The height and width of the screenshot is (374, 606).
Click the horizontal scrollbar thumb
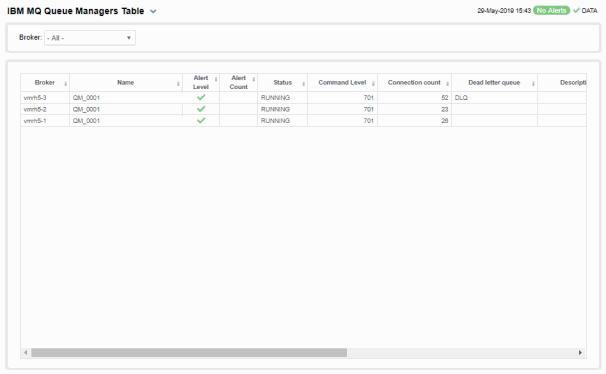tap(189, 352)
